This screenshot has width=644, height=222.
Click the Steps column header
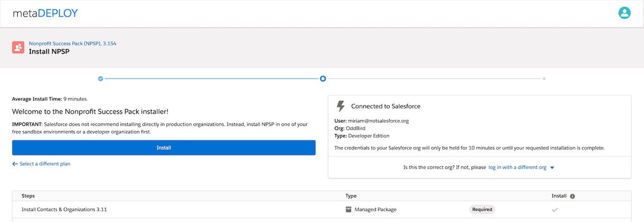(x=28, y=196)
